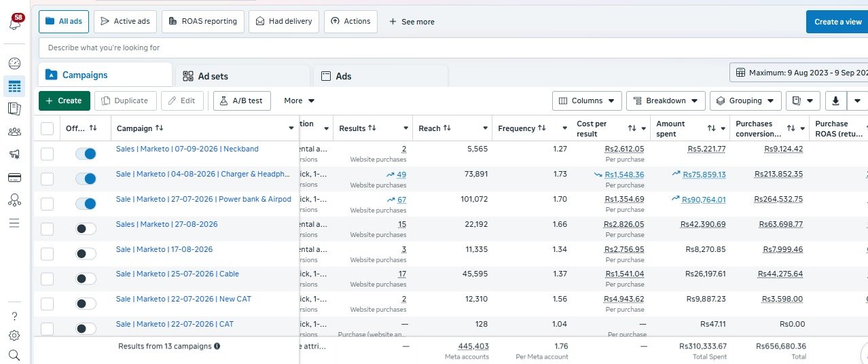This screenshot has width=868, height=364.
Task: Open the Grouping dropdown
Action: click(746, 101)
